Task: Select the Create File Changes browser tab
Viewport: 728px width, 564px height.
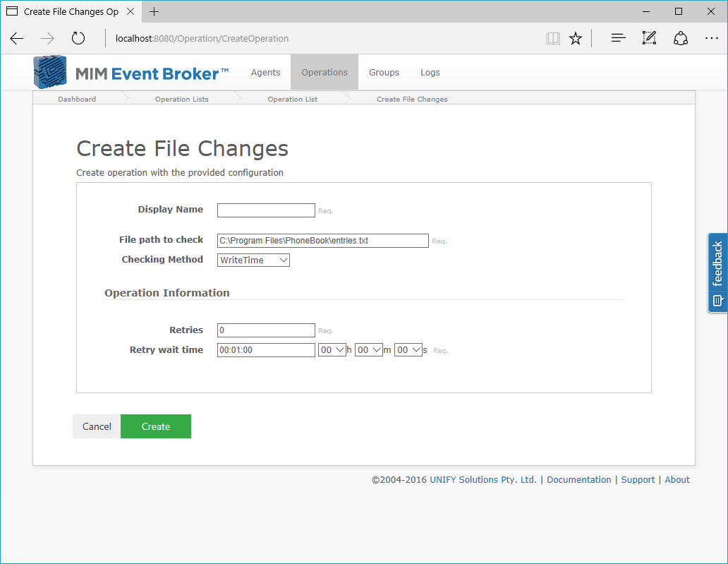Action: (71, 11)
